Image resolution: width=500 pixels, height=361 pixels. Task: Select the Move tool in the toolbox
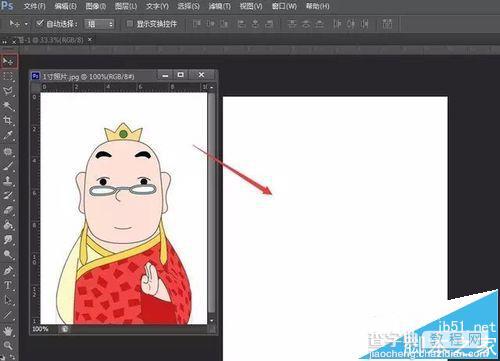tap(8, 61)
